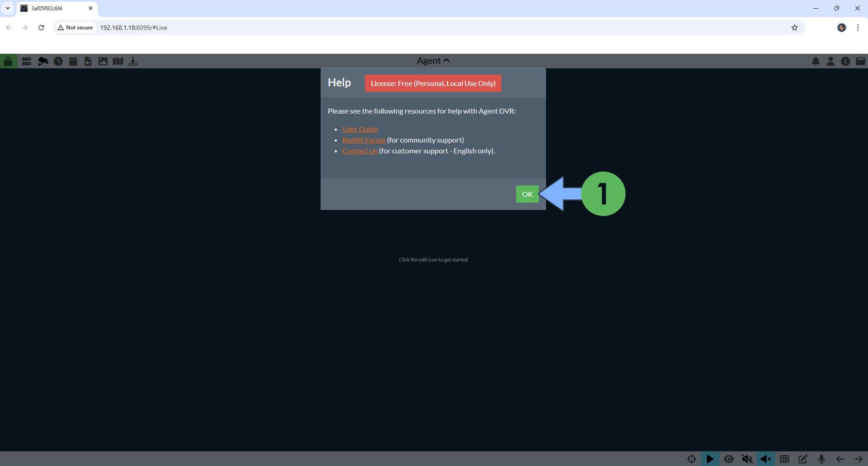Open the user account icon
The image size is (868, 466).
(830, 61)
